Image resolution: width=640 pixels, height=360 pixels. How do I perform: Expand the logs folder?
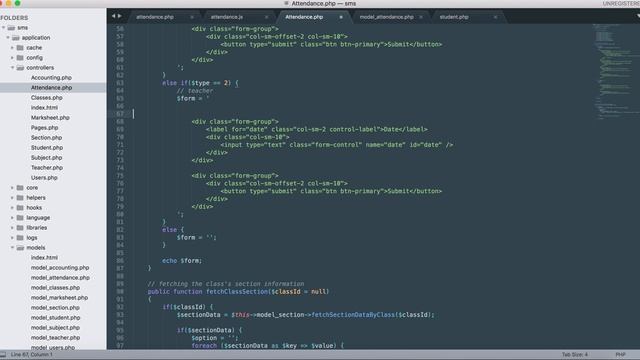[12, 238]
